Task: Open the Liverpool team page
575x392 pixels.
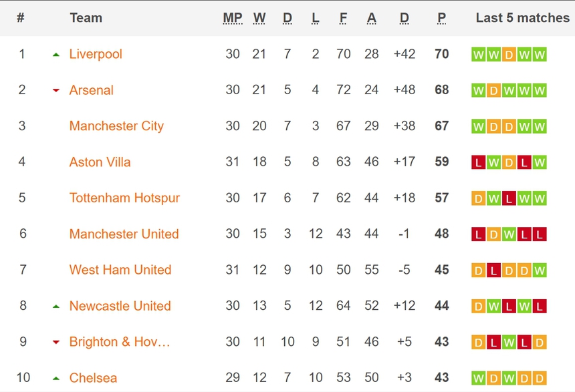Action: pyautogui.click(x=96, y=54)
